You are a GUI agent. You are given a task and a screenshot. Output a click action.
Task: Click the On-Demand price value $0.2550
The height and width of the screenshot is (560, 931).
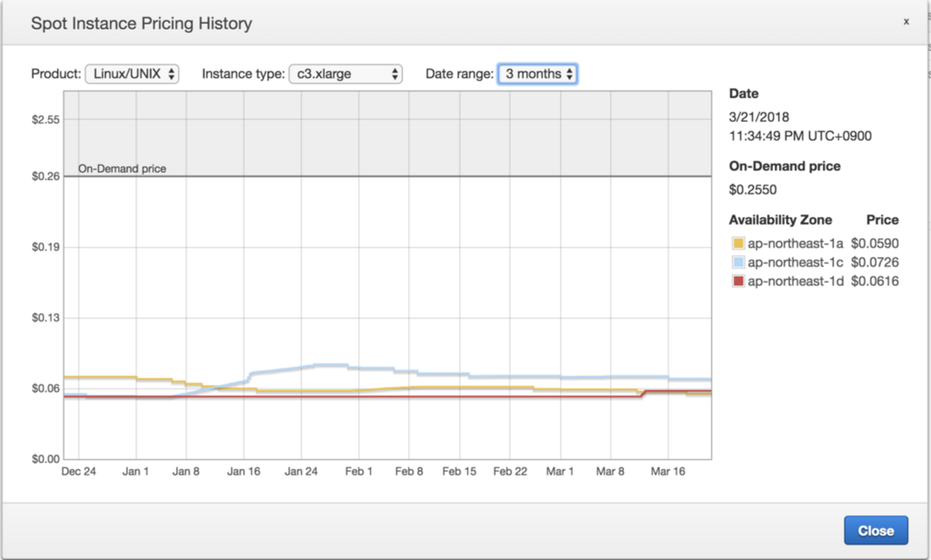[753, 190]
